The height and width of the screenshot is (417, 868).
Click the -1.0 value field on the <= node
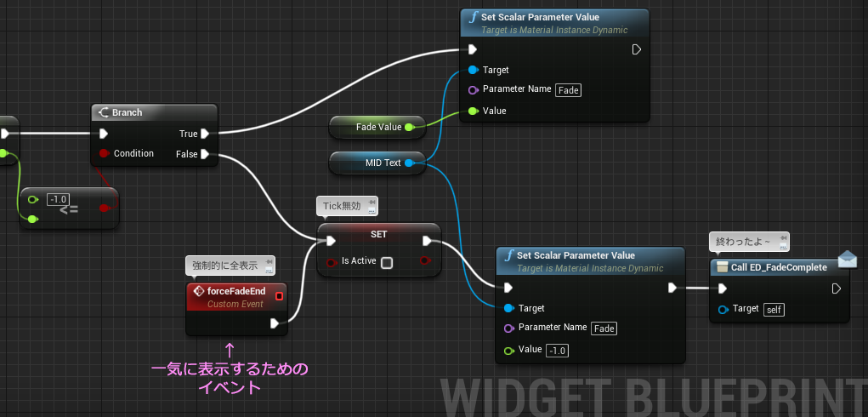click(58, 199)
